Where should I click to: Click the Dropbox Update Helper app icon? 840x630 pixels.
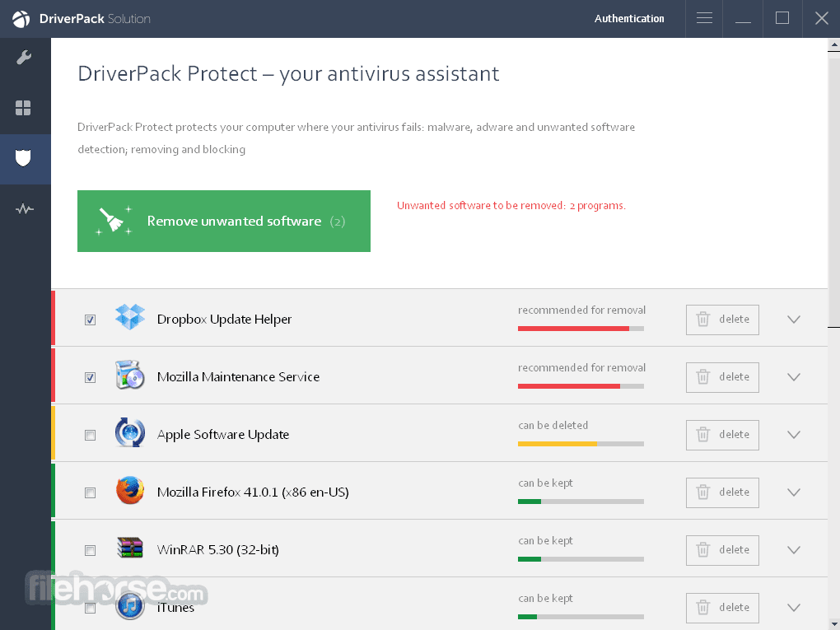(x=128, y=320)
